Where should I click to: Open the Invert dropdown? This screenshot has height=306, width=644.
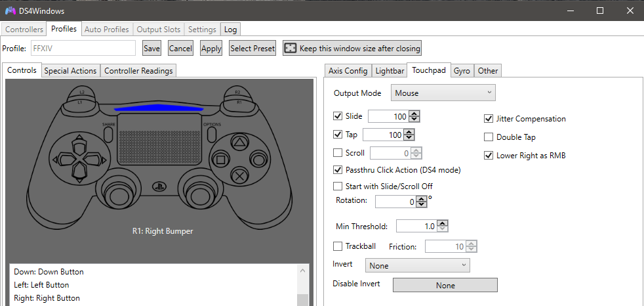(x=417, y=266)
